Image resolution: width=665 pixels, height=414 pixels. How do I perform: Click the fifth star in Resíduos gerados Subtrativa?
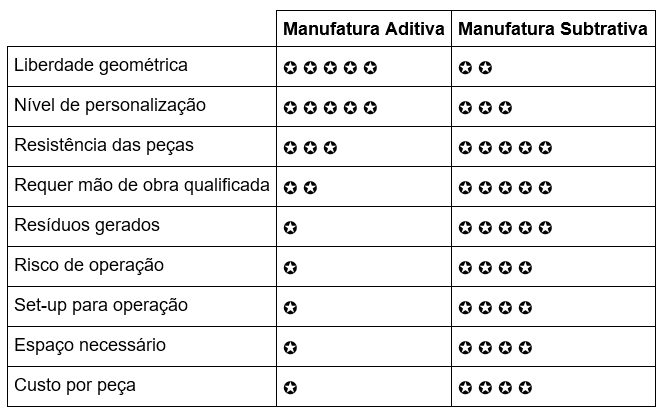tap(545, 228)
